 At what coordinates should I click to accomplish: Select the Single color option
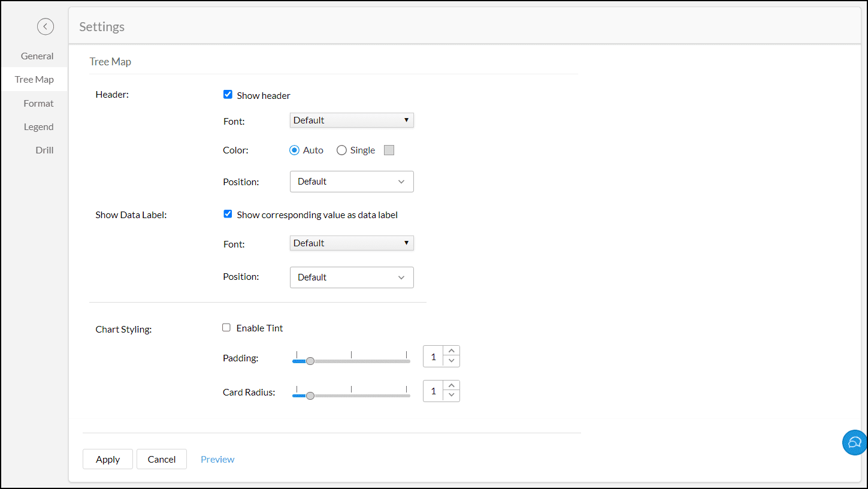click(341, 150)
